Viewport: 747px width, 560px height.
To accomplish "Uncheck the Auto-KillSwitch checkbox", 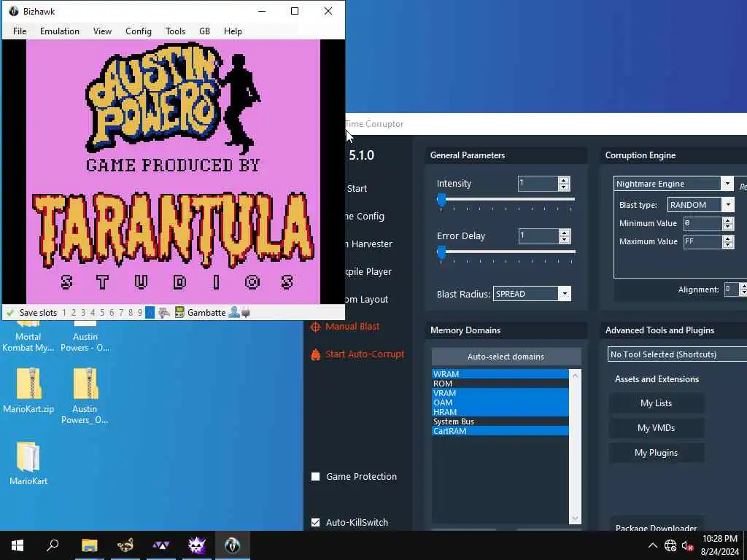I will pyautogui.click(x=315, y=522).
